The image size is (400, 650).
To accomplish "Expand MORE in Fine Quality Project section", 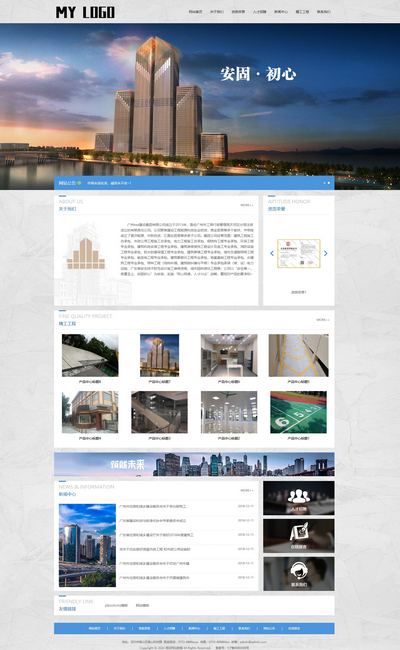I will pyautogui.click(x=323, y=320).
